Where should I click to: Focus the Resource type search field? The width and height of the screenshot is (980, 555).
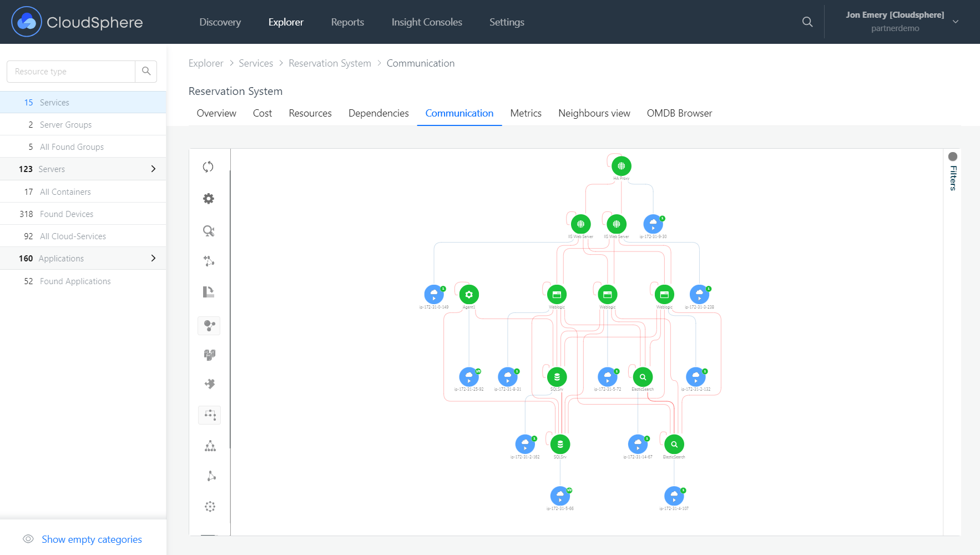71,72
